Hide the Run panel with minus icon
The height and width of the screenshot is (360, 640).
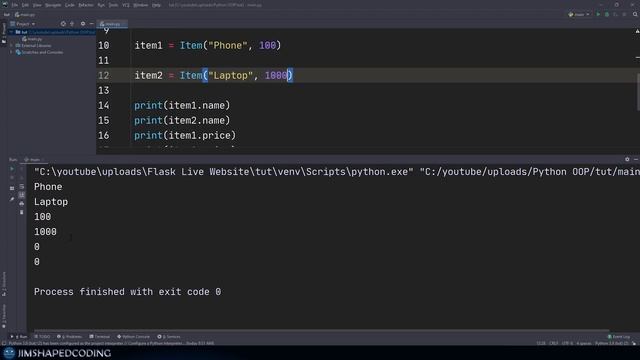pyautogui.click(x=636, y=160)
